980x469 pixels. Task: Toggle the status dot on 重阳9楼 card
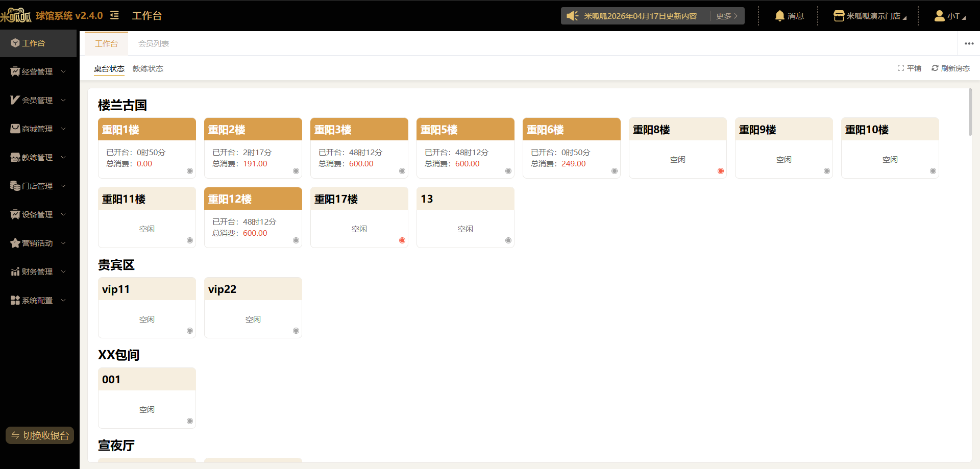coord(827,171)
